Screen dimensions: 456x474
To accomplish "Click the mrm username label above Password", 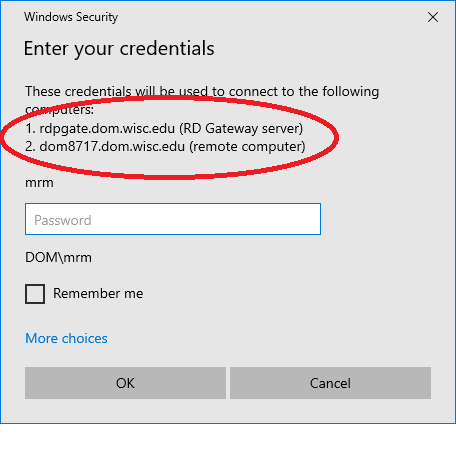I will [x=39, y=183].
